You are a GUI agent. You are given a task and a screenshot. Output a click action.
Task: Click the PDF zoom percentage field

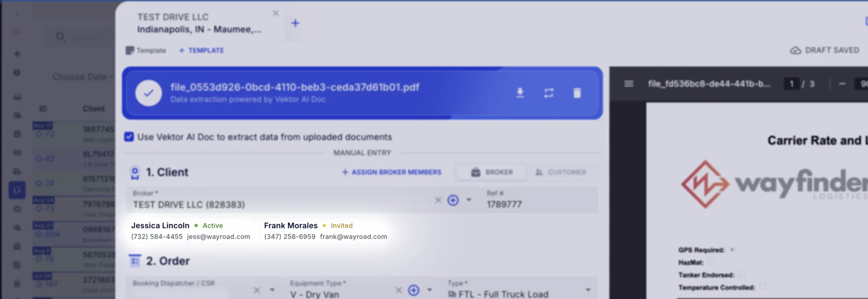pos(861,83)
